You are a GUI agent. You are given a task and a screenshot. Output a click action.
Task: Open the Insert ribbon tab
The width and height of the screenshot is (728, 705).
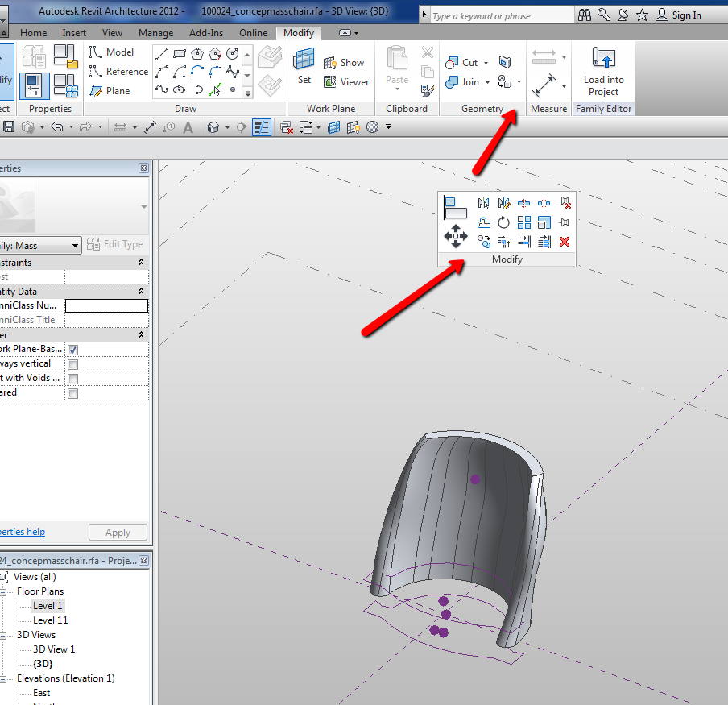pyautogui.click(x=74, y=33)
